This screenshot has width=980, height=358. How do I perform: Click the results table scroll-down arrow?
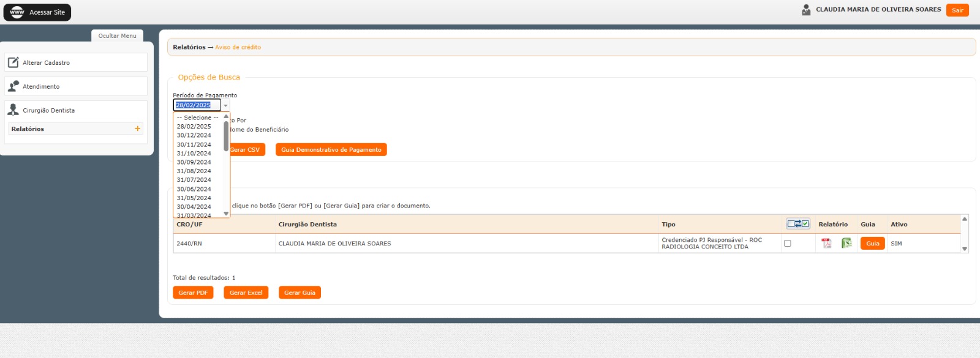[x=965, y=248]
